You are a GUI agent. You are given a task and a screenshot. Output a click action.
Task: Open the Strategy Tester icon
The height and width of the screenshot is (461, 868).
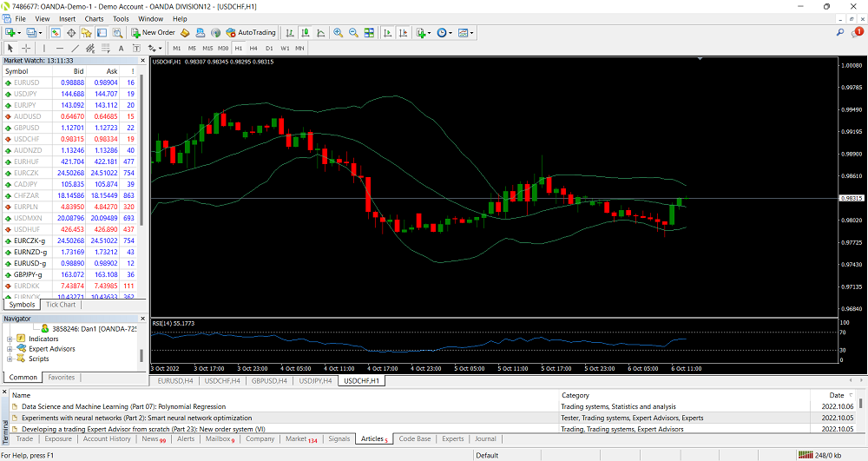click(x=117, y=33)
